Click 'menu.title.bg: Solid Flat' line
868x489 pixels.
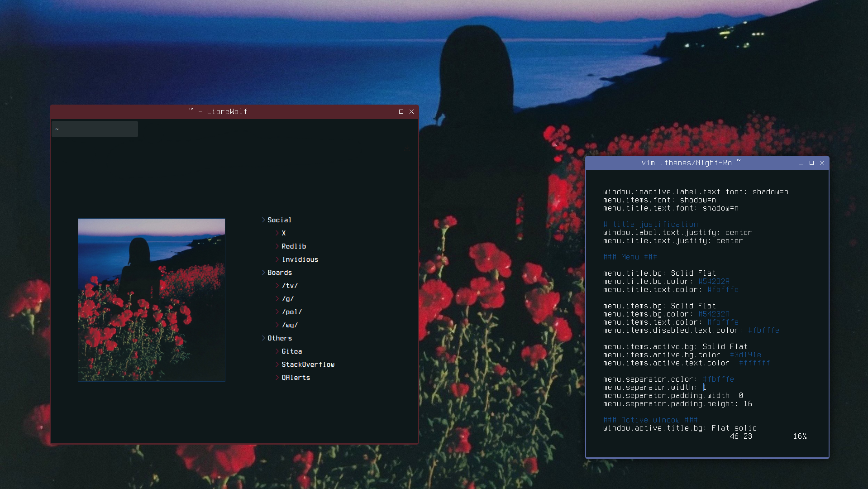point(659,273)
